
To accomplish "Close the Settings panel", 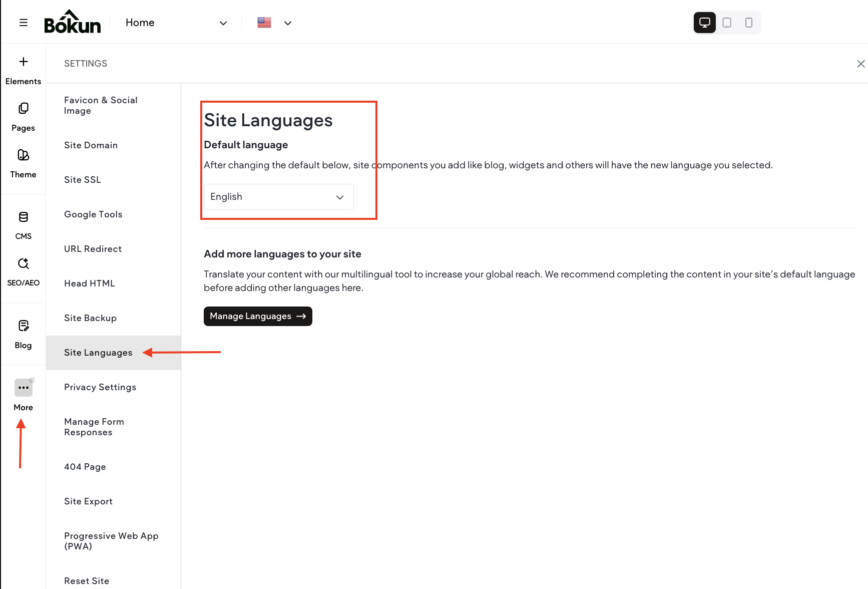I will 860,64.
